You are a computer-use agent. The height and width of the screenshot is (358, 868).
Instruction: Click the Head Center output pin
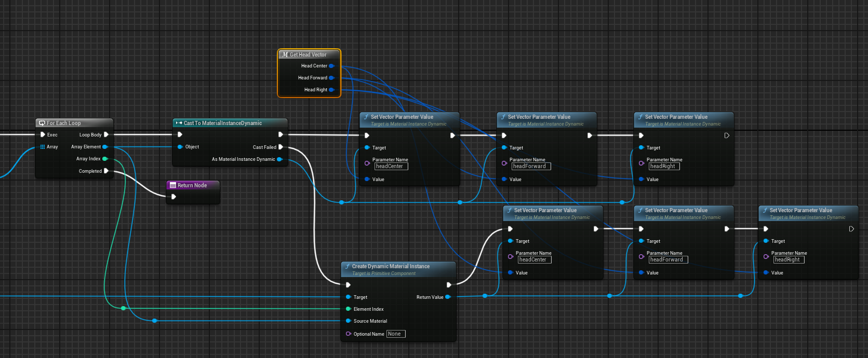pyautogui.click(x=331, y=66)
